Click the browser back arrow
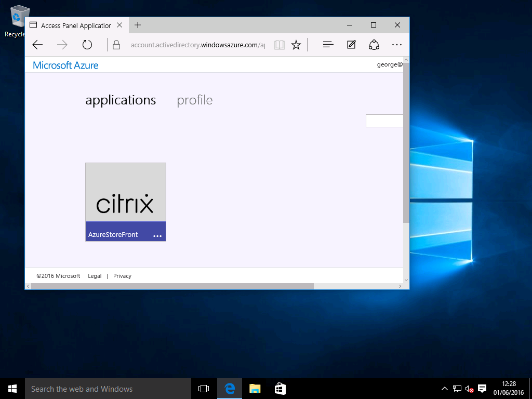Screen dimensions: 532x399 click(x=37, y=45)
